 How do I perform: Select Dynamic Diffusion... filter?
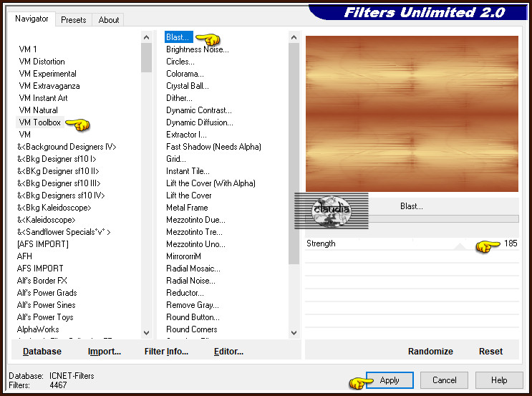[200, 122]
